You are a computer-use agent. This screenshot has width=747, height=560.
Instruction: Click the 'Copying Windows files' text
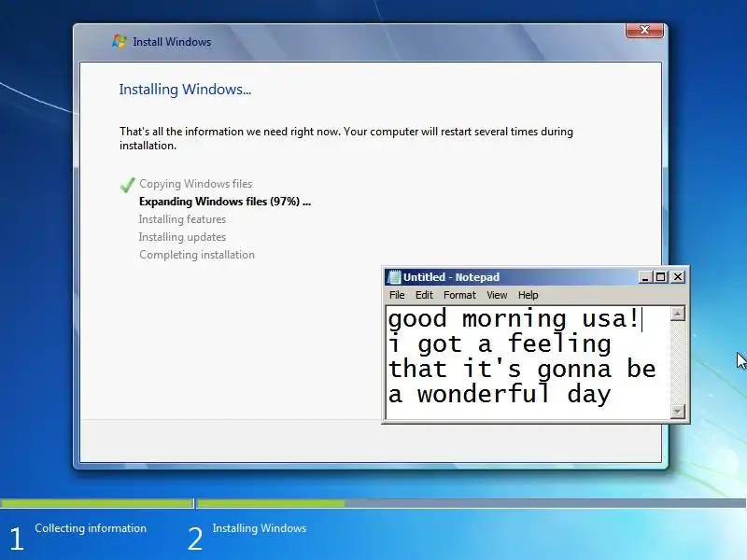coord(196,184)
